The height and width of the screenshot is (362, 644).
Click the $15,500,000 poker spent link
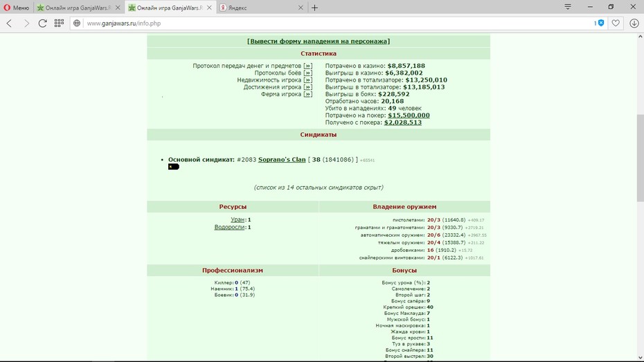point(409,116)
